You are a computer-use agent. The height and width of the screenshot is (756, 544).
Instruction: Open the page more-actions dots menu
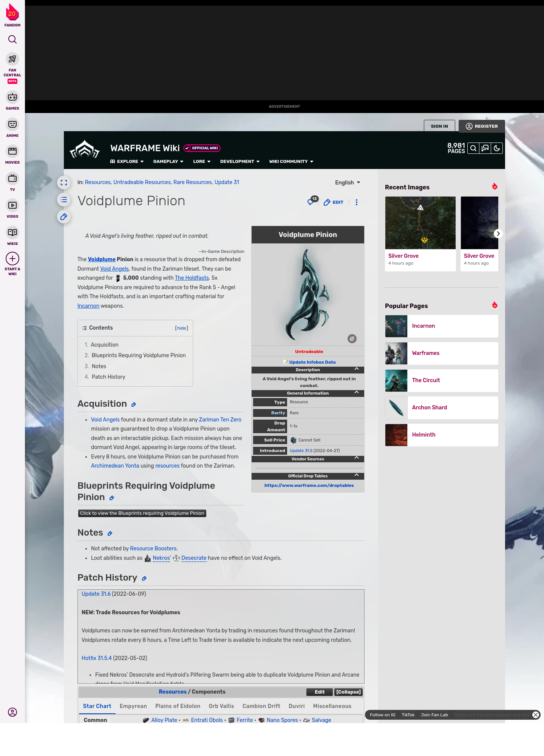coord(357,202)
